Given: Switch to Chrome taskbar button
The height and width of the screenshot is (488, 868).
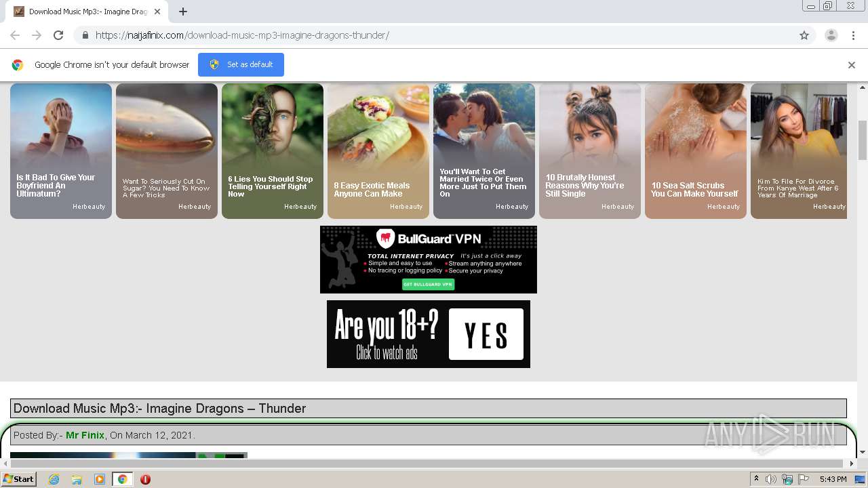Looking at the screenshot, I should click(x=123, y=479).
